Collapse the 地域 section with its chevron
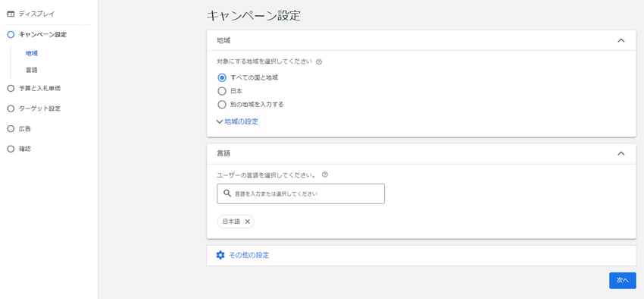 621,41
